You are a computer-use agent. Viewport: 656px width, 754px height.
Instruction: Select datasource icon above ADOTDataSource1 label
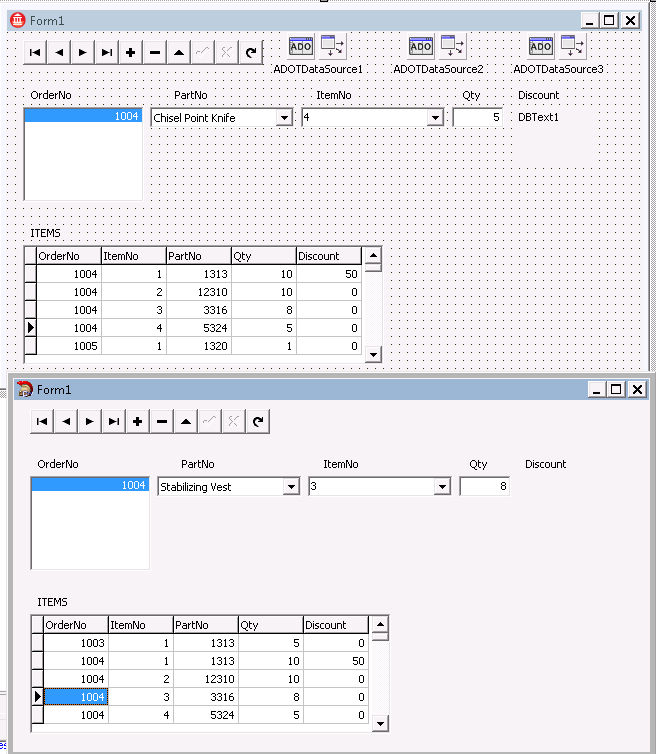(332, 47)
